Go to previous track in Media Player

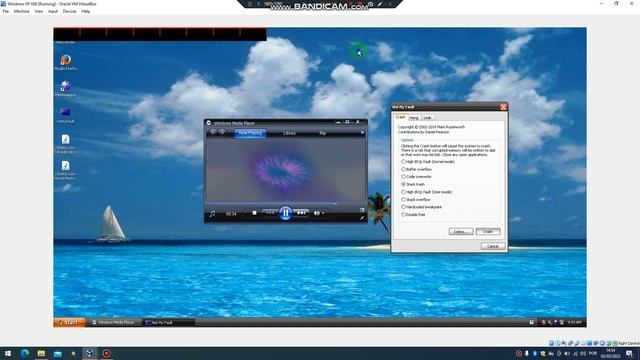click(269, 213)
